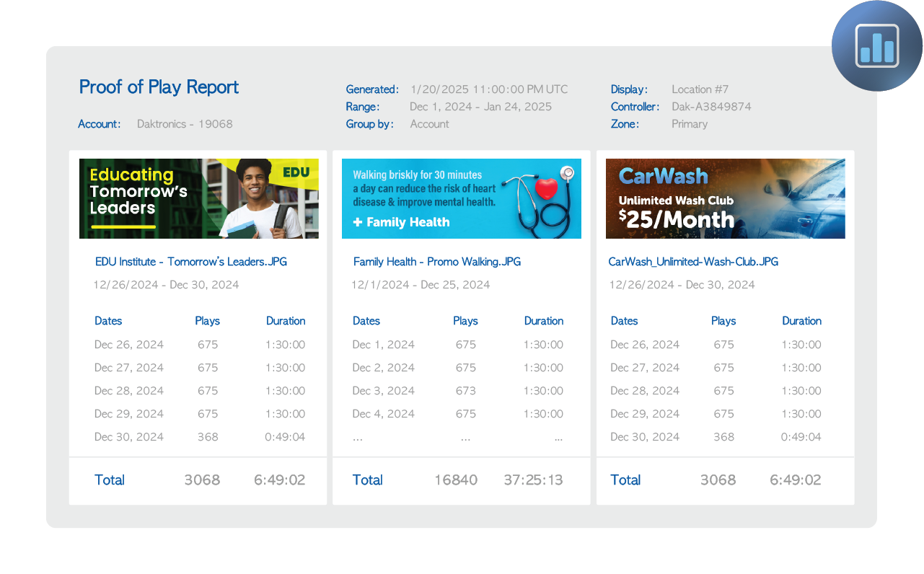Open the CarWash Unlimited Wash Club thumbnail
This screenshot has height=574, width=924.
[725, 198]
